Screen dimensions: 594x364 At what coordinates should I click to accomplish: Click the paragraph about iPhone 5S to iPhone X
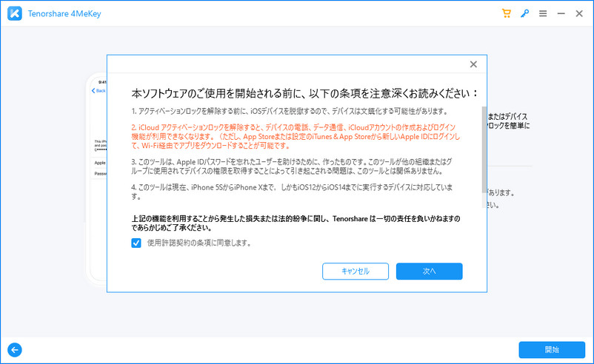(292, 192)
